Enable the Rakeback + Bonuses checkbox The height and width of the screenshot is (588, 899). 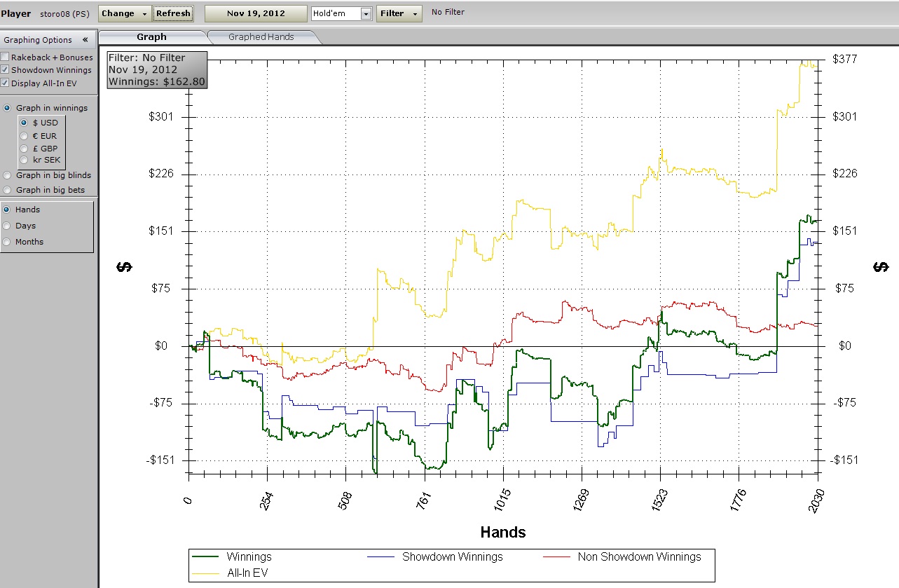6,57
